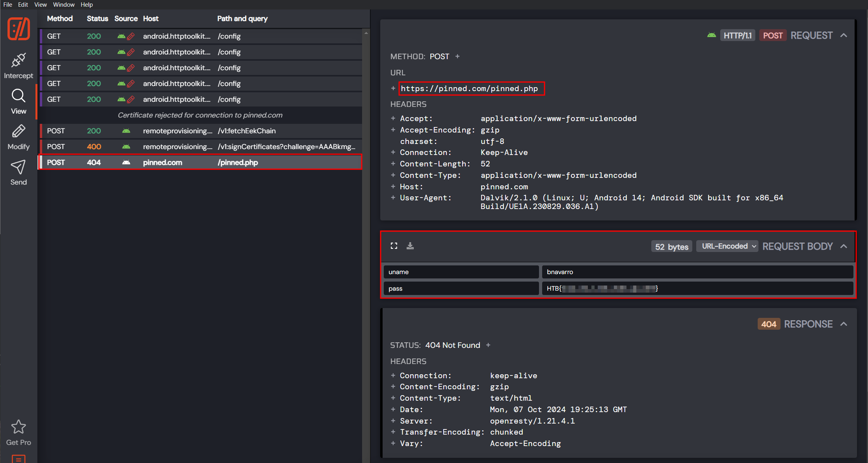Expand the 404 Not Found status details
868x463 pixels.
click(488, 345)
